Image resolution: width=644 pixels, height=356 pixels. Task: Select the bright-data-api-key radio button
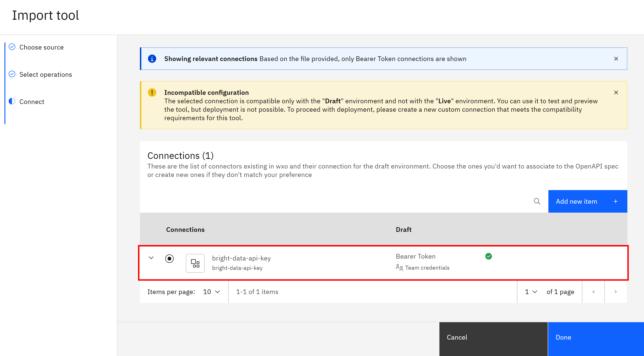tap(170, 259)
